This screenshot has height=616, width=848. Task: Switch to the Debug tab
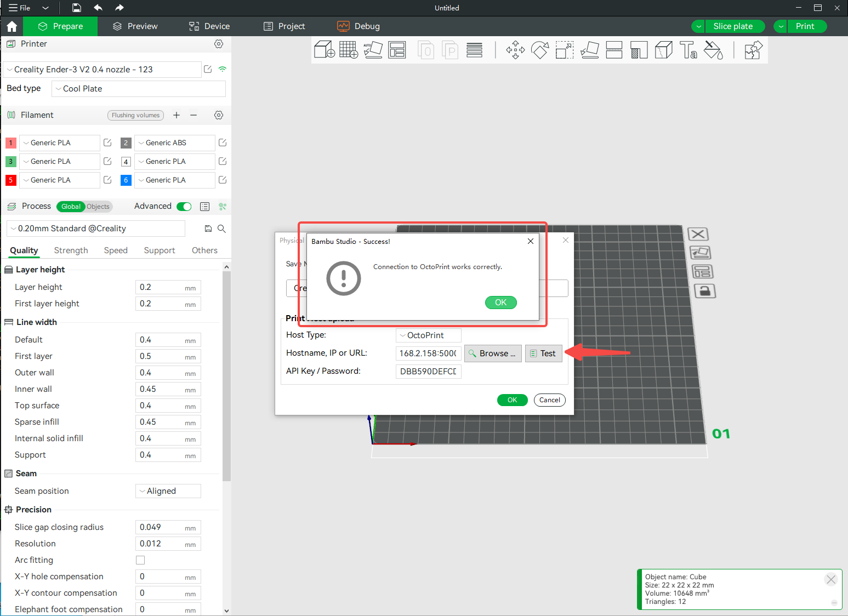click(358, 26)
